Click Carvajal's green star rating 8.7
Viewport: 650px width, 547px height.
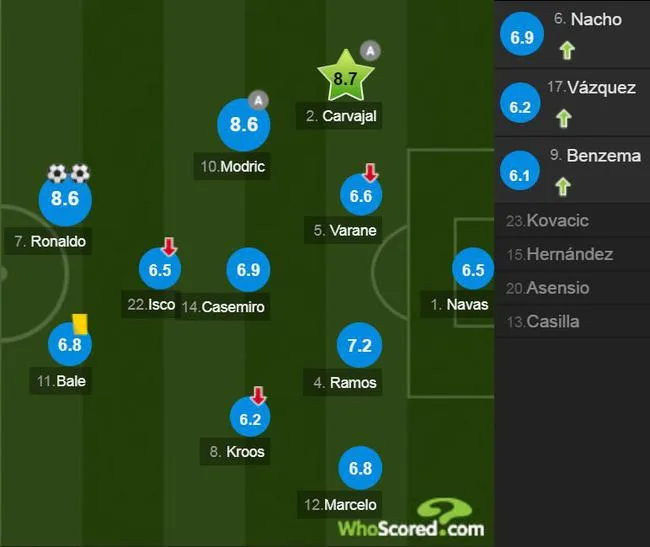[x=345, y=76]
